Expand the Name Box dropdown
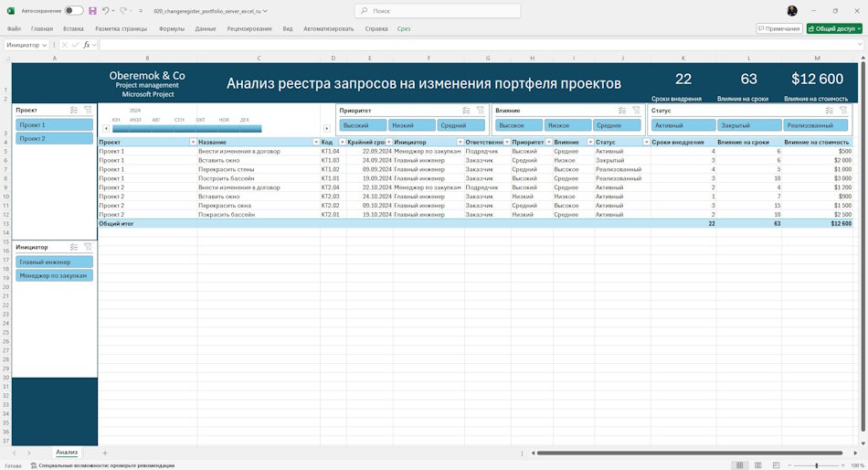The image size is (868, 470). click(x=44, y=45)
